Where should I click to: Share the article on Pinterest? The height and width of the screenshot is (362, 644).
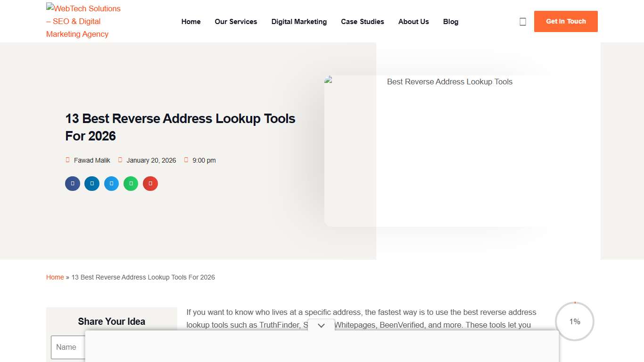point(150,183)
